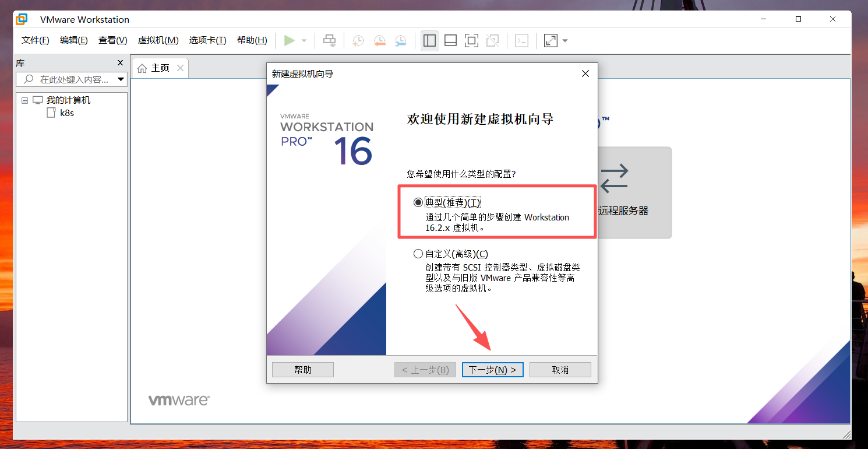The height and width of the screenshot is (449, 868).
Task: Toggle the thumbnail bar view icon
Action: point(450,40)
